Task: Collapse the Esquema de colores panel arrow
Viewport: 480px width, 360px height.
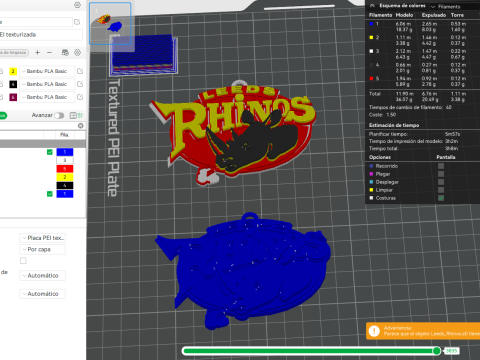Action: [x=372, y=6]
